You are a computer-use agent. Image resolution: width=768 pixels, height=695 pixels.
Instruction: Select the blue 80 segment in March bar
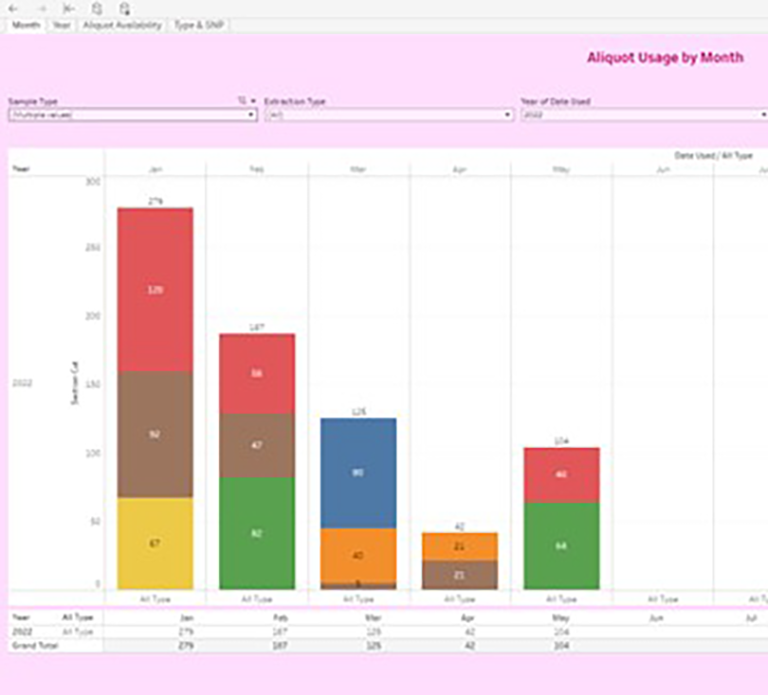pos(358,472)
